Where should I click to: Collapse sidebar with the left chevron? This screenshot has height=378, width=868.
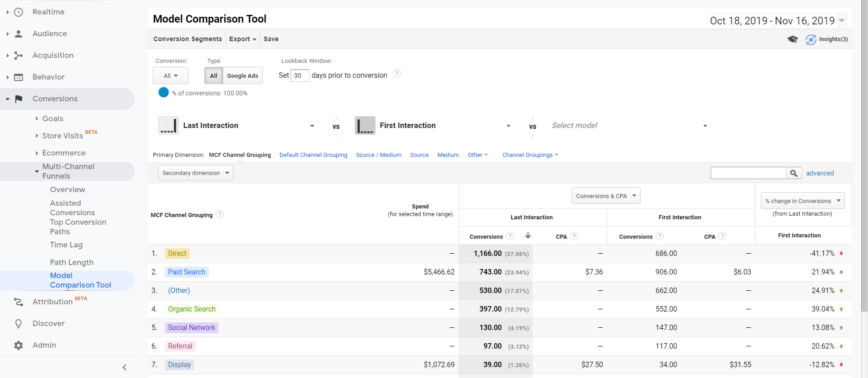click(124, 368)
